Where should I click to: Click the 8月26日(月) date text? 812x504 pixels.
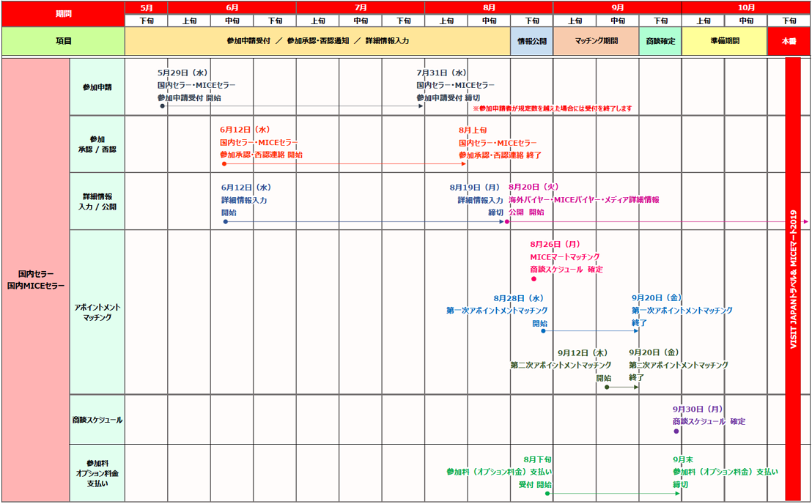556,244
